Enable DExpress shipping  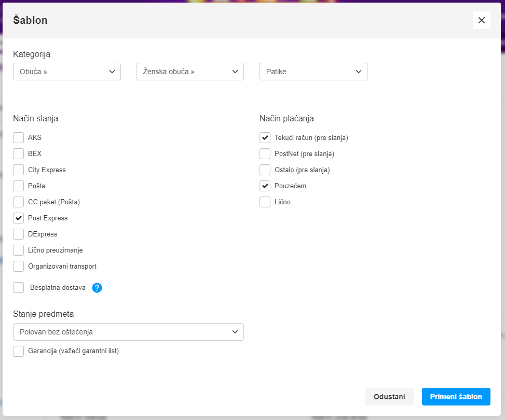pyautogui.click(x=18, y=234)
